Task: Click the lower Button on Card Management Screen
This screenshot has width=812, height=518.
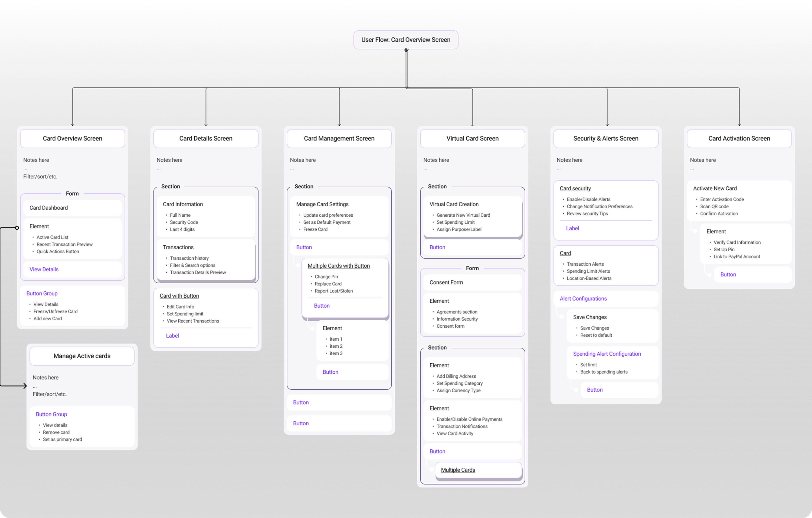Action: 300,423
